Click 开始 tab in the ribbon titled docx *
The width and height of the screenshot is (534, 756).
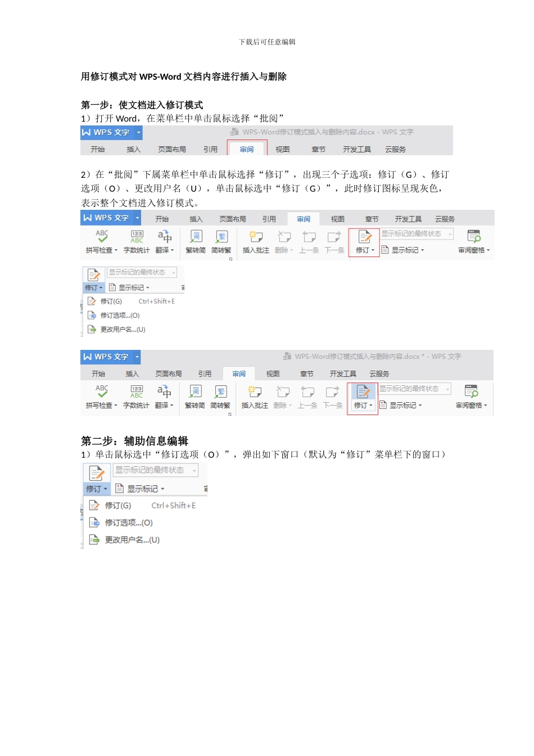[x=98, y=373]
